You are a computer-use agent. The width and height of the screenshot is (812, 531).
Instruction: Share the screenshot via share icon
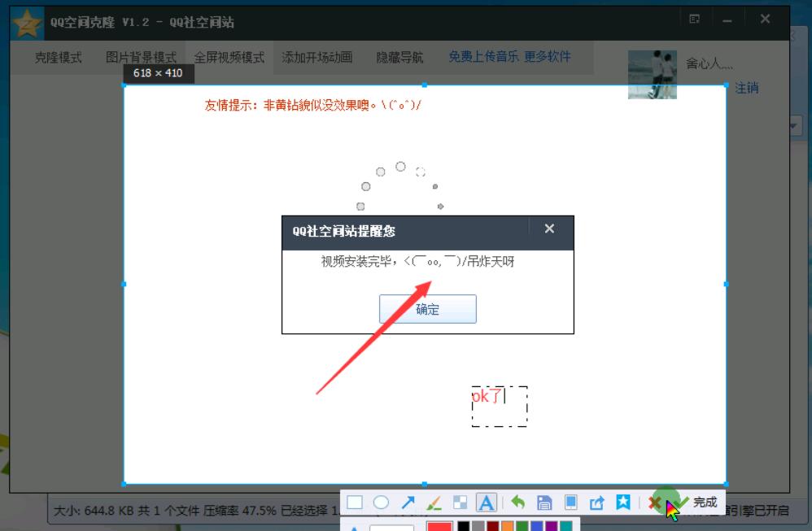(x=596, y=503)
